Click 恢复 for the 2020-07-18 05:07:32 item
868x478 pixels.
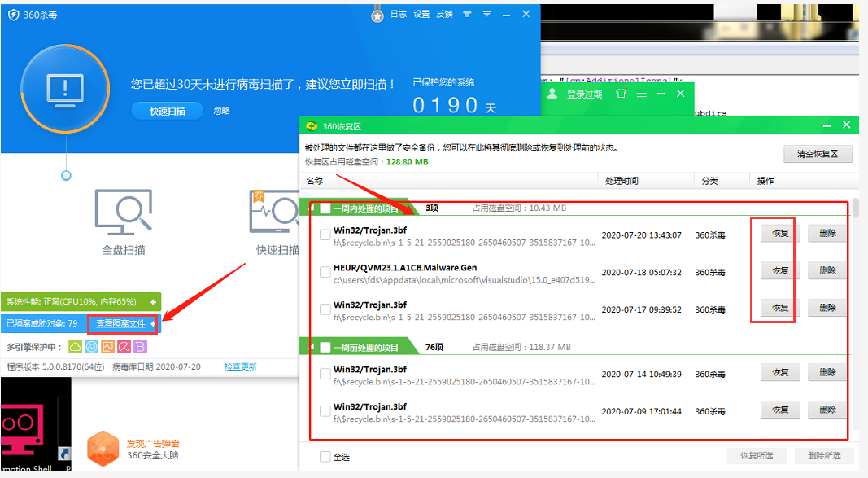(x=780, y=270)
